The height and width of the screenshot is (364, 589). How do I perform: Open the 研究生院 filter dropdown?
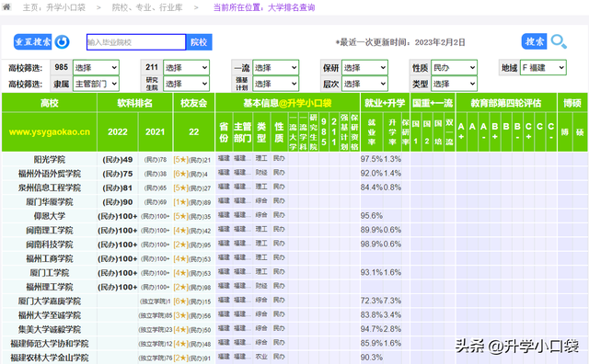point(186,84)
